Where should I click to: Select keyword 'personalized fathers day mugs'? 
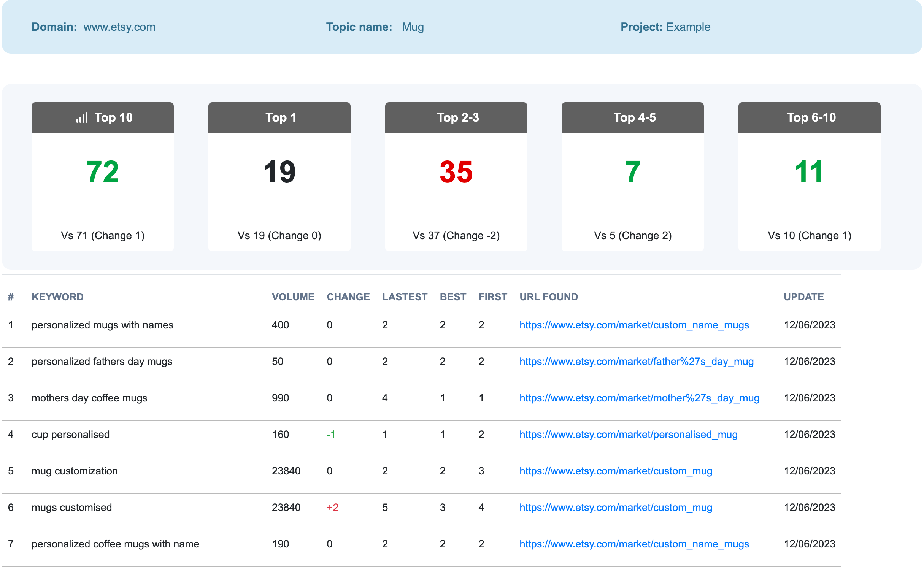pos(102,362)
